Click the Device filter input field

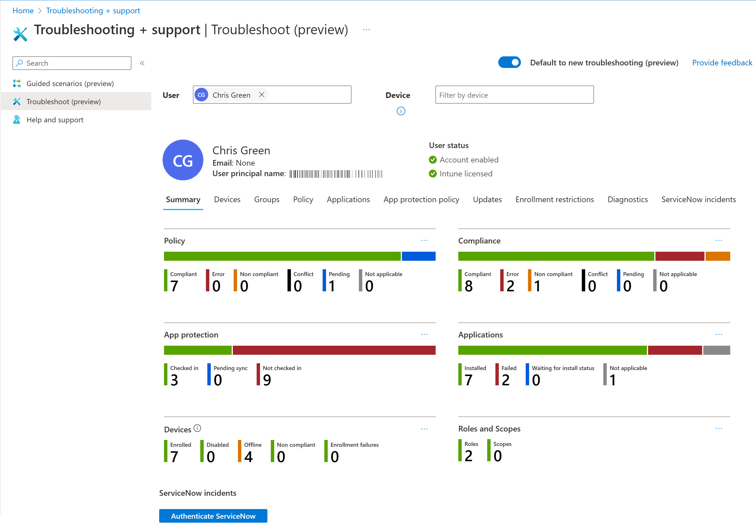[x=514, y=95]
